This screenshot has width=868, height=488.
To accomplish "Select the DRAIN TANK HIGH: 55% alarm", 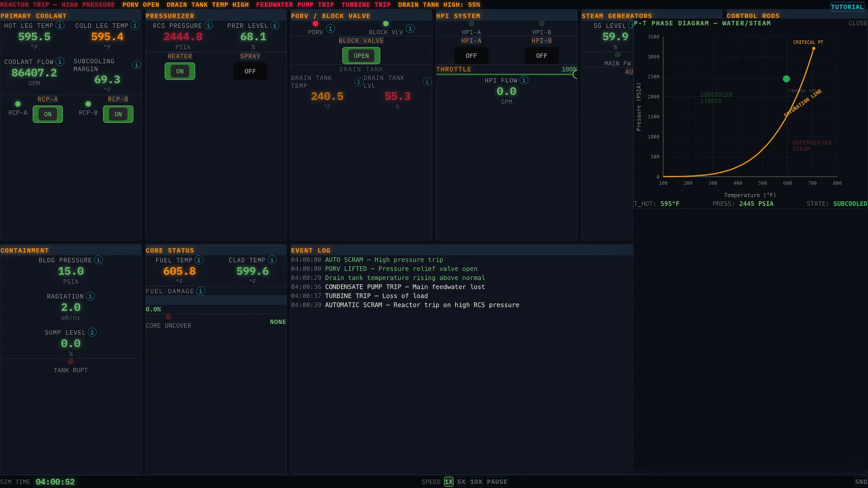I will [x=439, y=5].
